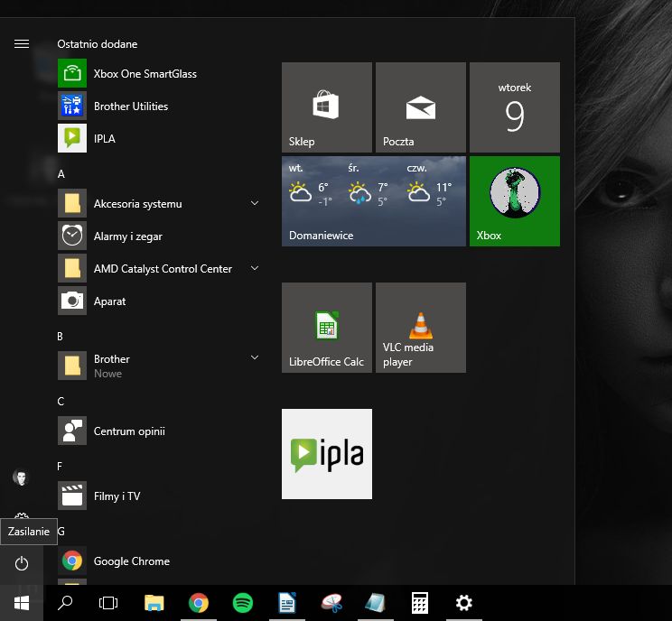Click the Spotify icon in taskbar

pyautogui.click(x=242, y=604)
